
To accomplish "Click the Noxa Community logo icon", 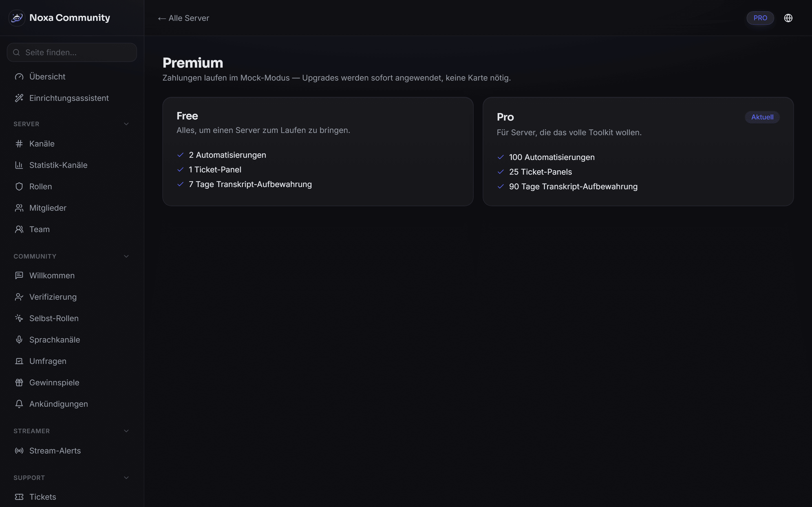I will tap(17, 18).
